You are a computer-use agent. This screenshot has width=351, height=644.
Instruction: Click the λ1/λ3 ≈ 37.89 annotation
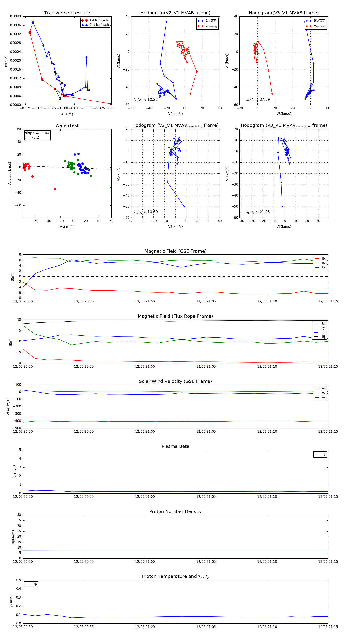point(258,100)
